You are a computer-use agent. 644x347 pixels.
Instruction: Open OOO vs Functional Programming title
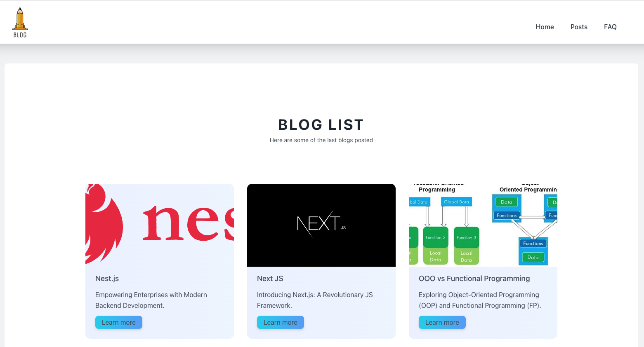(x=474, y=279)
